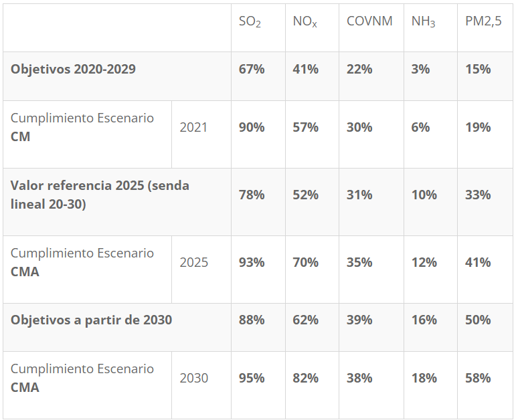This screenshot has width=516, height=420.
Task: Click the standalone 2030 year cell
Action: 193,378
